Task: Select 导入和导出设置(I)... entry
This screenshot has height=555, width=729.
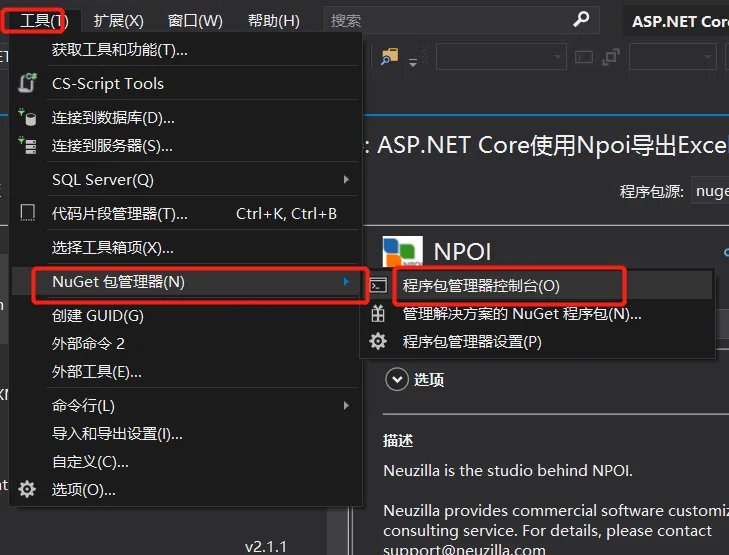Action: point(186,434)
